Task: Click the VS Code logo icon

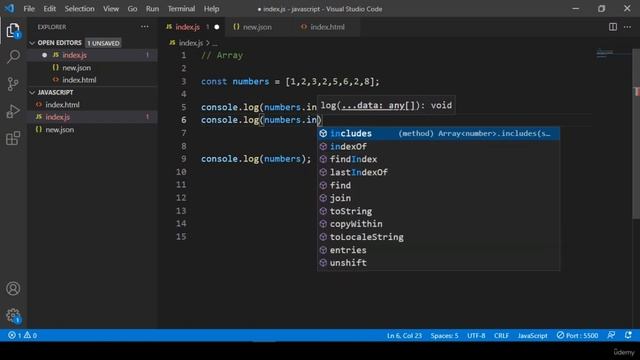Action: point(9,9)
